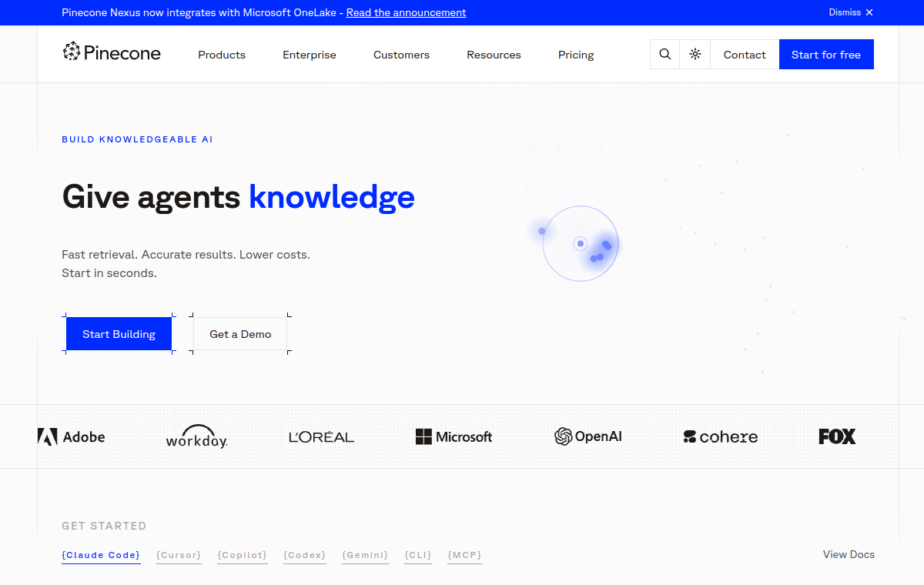
Task: Dismiss the announcement banner
Action: coord(851,12)
